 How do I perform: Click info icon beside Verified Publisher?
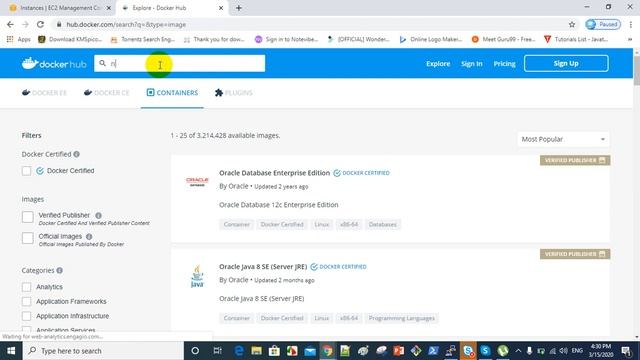click(98, 215)
